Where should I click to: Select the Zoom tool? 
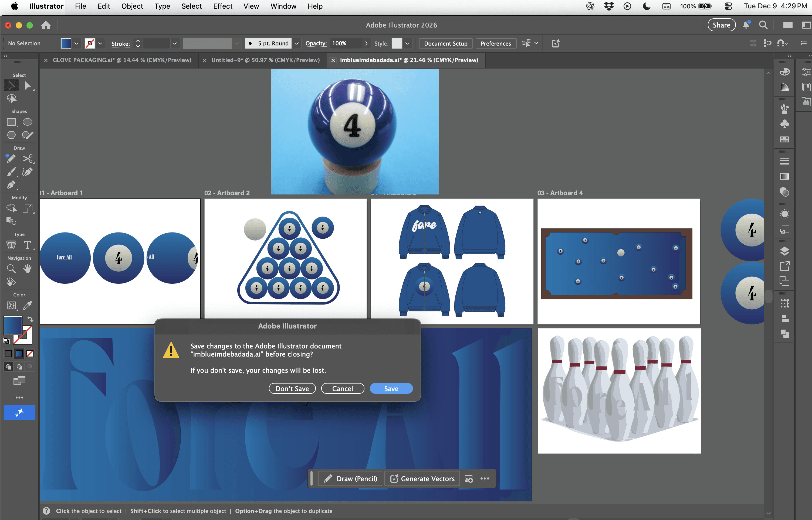click(11, 269)
